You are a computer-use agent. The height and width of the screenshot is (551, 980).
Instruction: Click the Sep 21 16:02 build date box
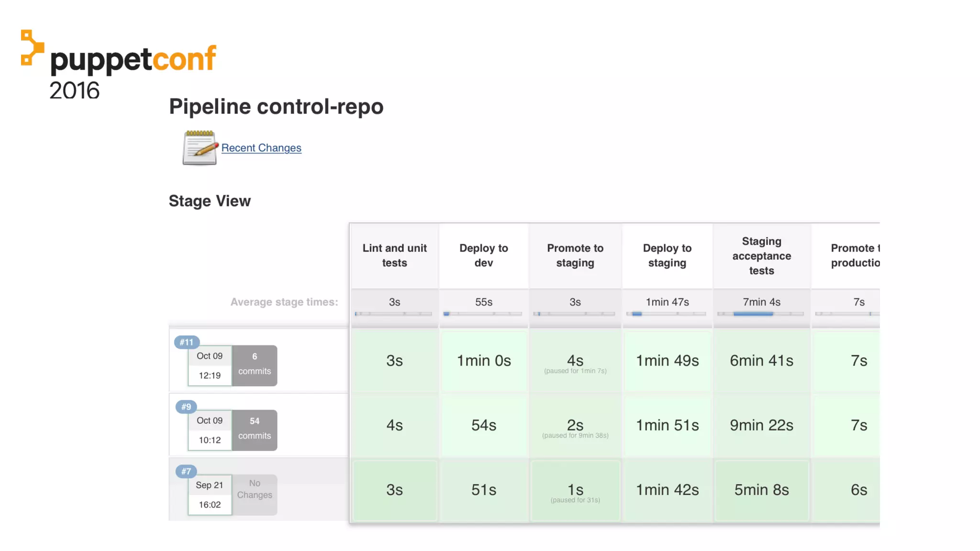click(x=210, y=495)
